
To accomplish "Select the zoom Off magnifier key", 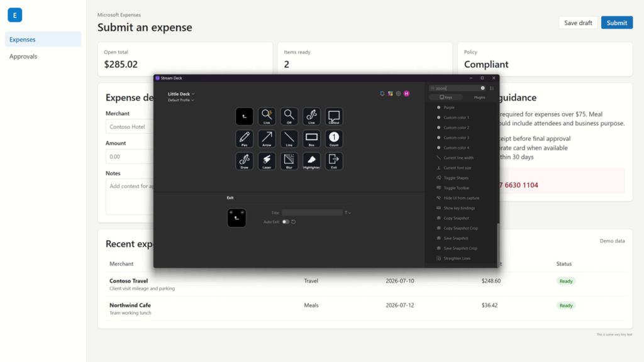I will point(289,116).
